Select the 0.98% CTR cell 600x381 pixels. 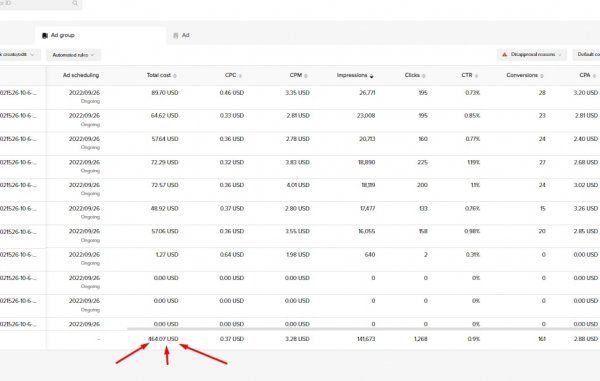pyautogui.click(x=472, y=231)
